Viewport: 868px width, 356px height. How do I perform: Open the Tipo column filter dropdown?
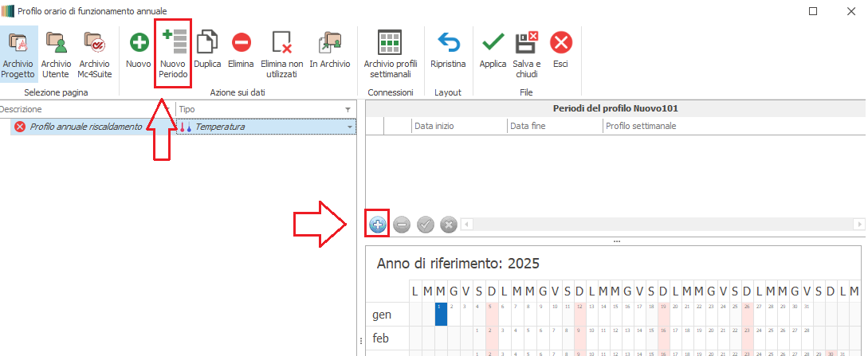pos(348,110)
